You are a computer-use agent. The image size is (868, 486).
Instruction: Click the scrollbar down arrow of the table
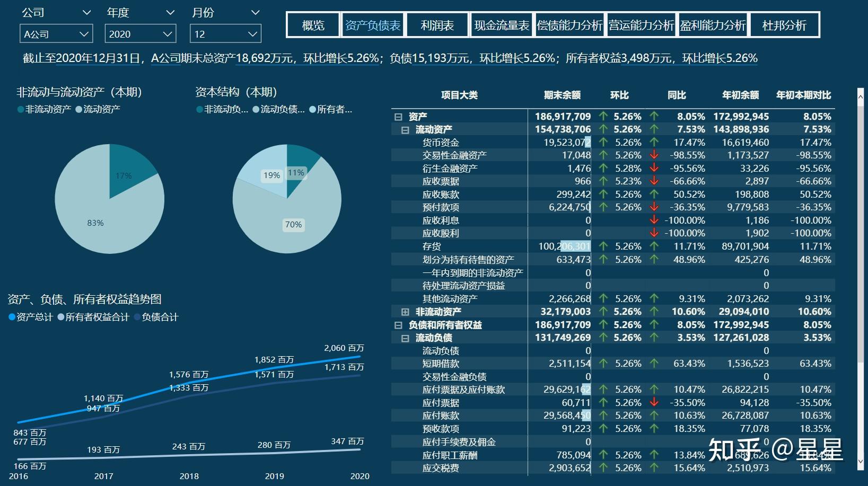861,462
